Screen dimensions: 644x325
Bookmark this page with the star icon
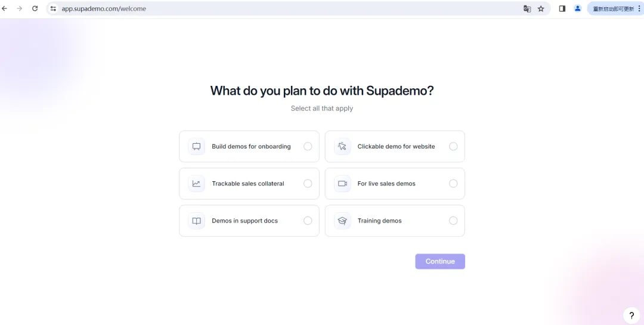(541, 9)
